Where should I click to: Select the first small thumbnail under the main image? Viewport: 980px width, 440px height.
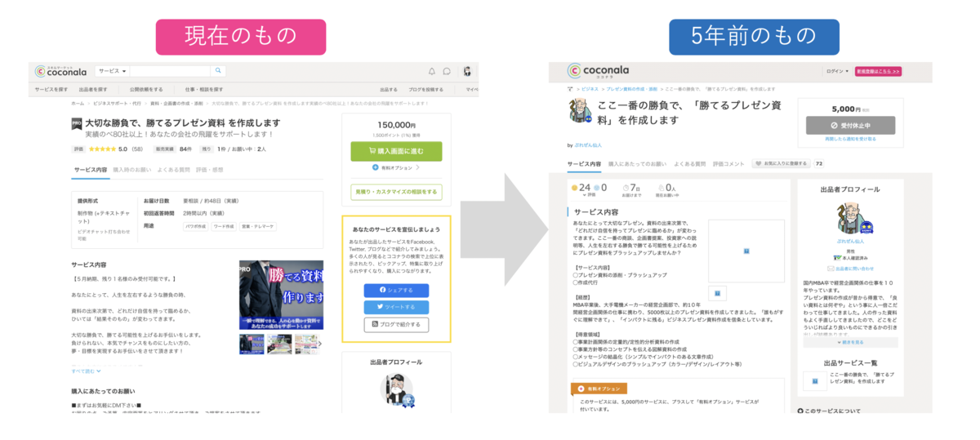(x=252, y=344)
